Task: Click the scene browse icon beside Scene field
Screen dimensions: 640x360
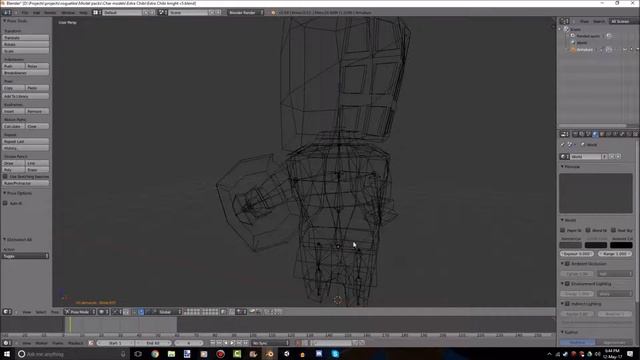Action: point(162,13)
